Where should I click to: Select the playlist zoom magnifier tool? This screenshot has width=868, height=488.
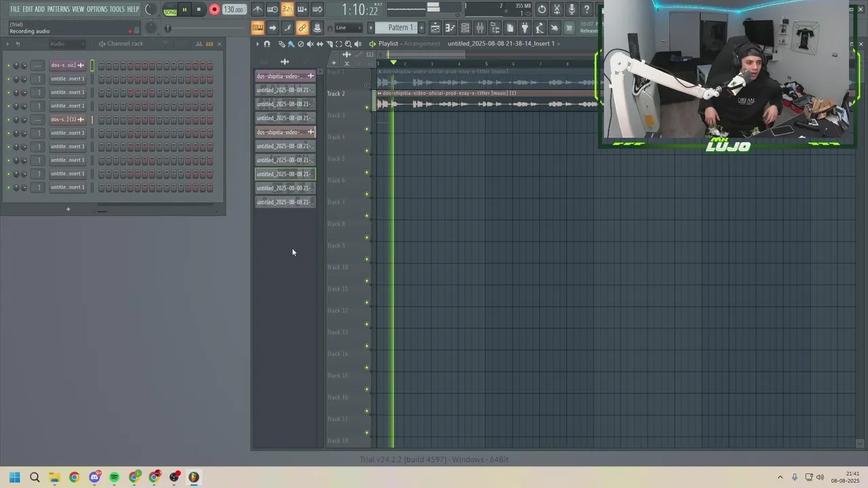click(348, 44)
